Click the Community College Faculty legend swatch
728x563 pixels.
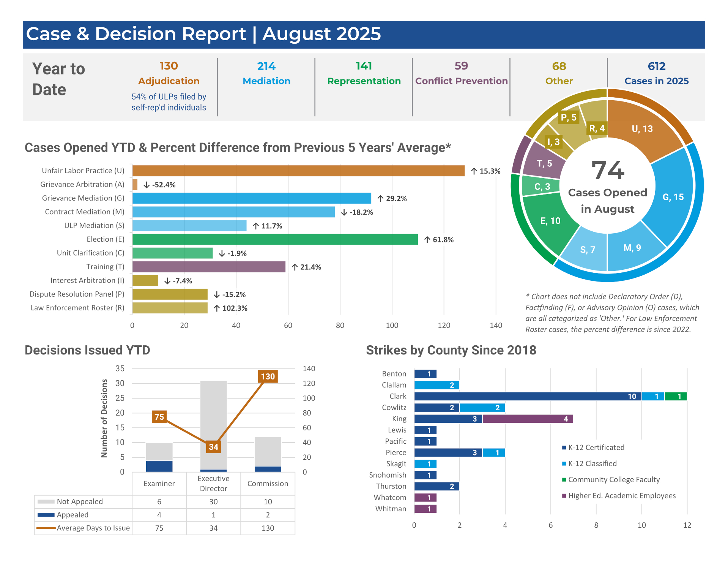(564, 479)
